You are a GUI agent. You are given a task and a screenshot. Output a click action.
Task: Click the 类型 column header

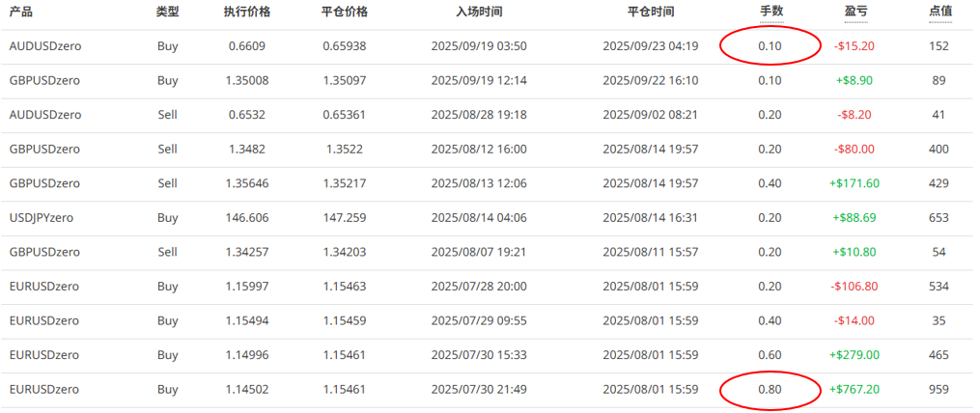pyautogui.click(x=167, y=12)
